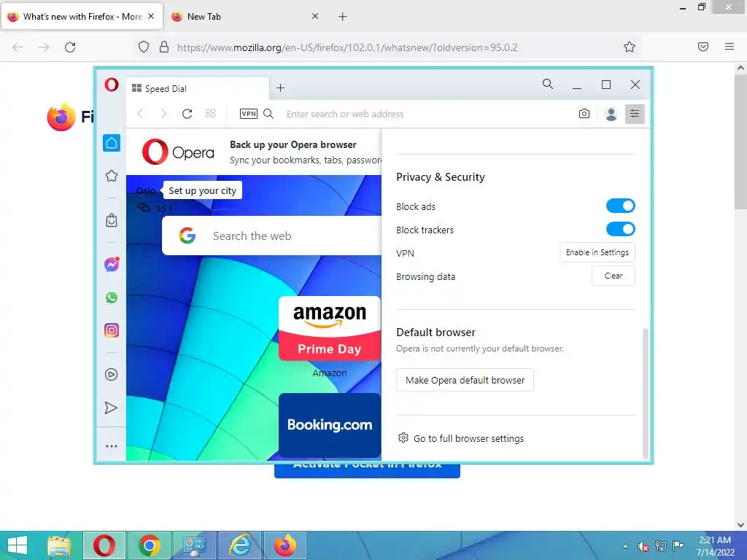Screen dimensions: 747x560
Task: Open Firefox Save to Pocket icon
Action: [703, 47]
